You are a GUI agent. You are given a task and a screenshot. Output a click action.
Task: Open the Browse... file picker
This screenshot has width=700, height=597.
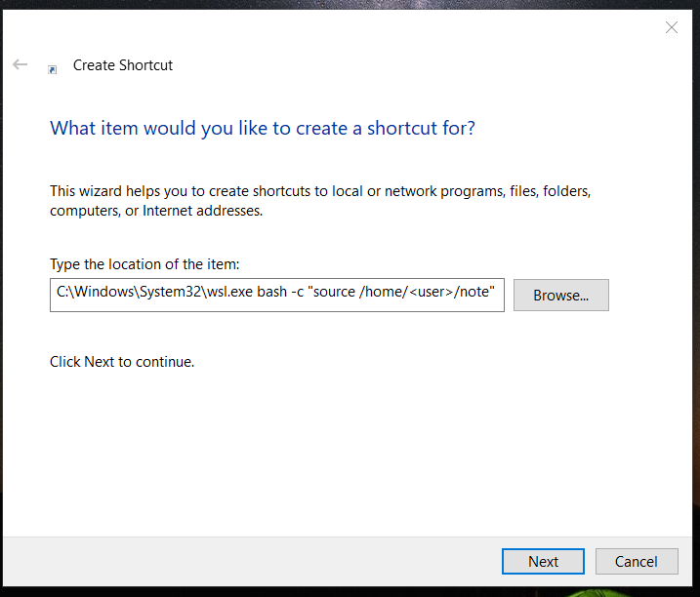coord(560,295)
